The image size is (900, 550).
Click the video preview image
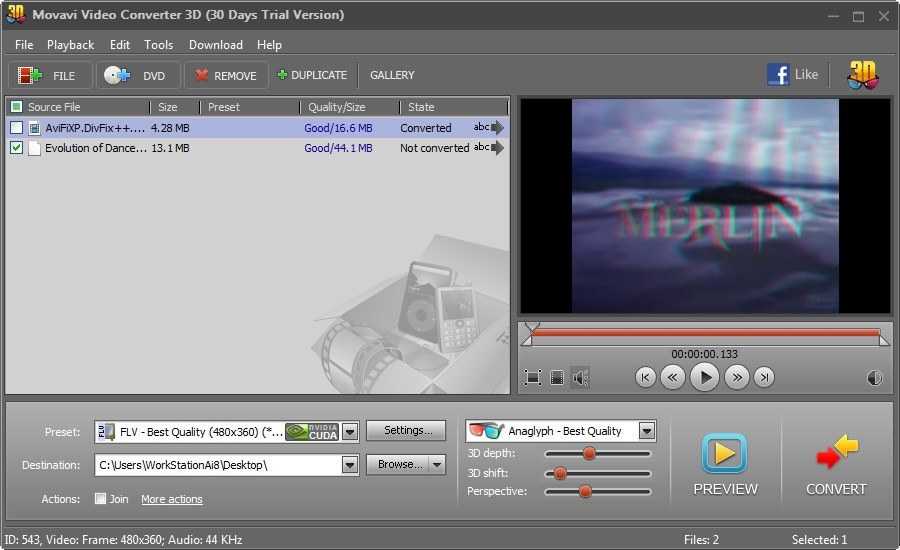coord(705,206)
